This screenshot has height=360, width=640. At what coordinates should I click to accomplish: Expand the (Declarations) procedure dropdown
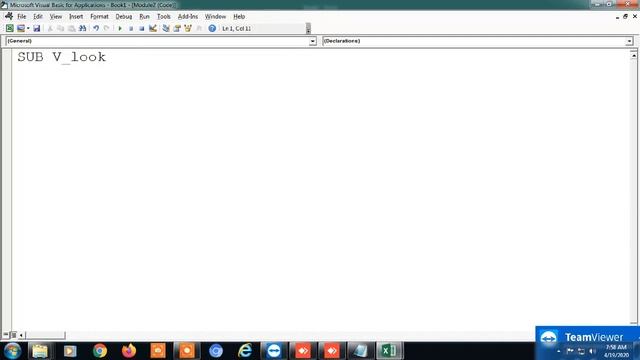(629, 41)
